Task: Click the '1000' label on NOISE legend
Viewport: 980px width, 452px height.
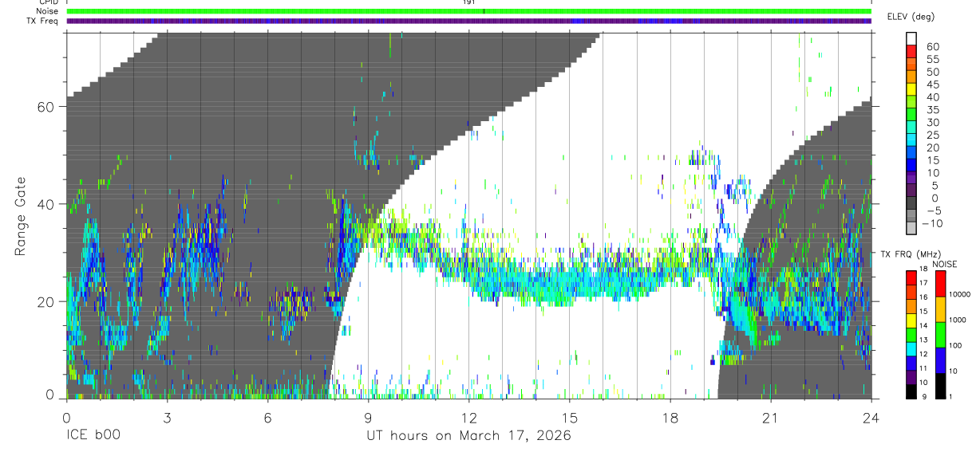Action: pyautogui.click(x=958, y=320)
